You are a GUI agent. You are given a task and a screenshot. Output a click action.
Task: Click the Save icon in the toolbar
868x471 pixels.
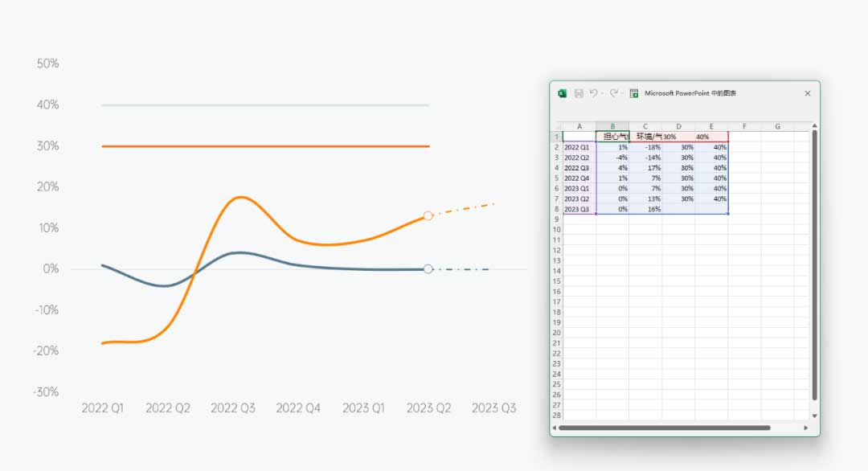click(579, 93)
